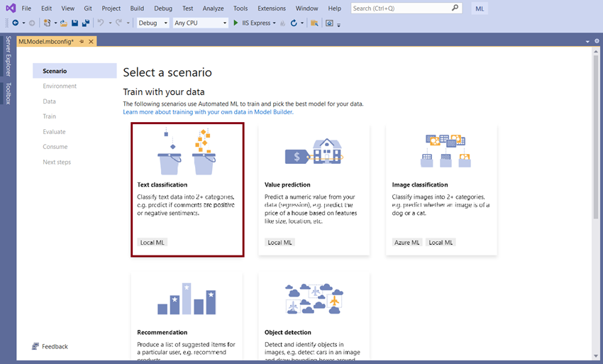The image size is (603, 364).
Task: Open the document tab list dropdown arrow
Action: pos(587,41)
